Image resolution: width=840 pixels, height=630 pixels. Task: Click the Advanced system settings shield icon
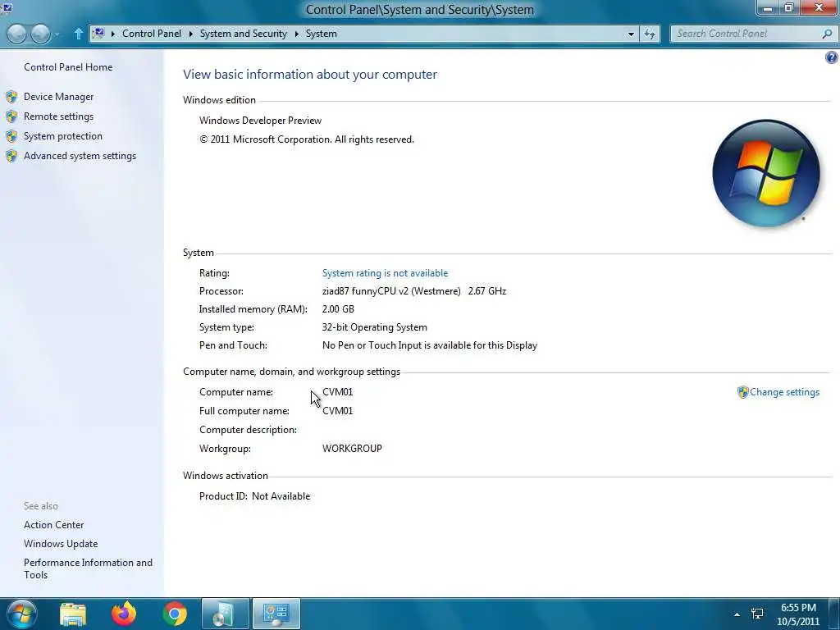click(x=11, y=157)
